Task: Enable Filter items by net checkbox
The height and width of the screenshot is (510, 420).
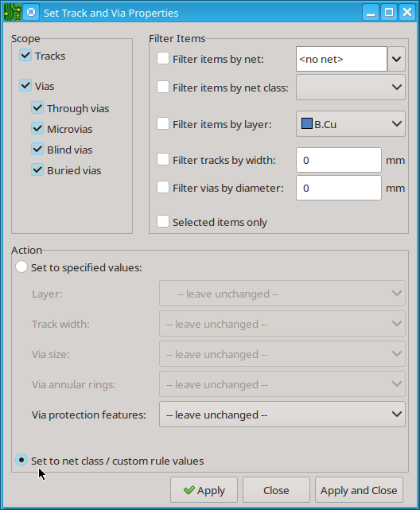Action: 163,59
